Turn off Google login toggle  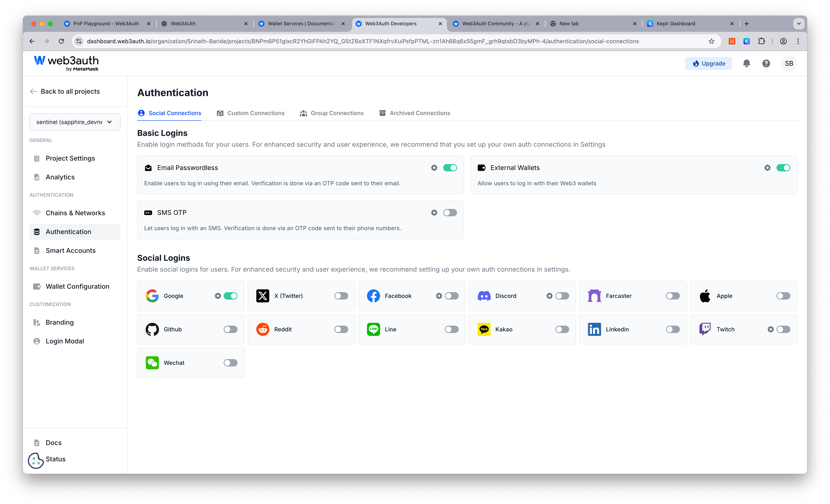tap(231, 296)
